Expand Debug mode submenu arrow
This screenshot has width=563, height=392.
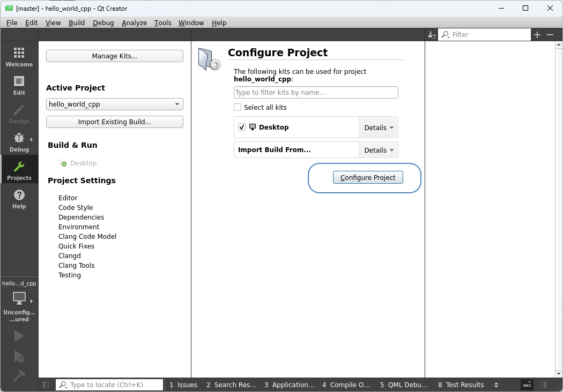tap(32, 139)
